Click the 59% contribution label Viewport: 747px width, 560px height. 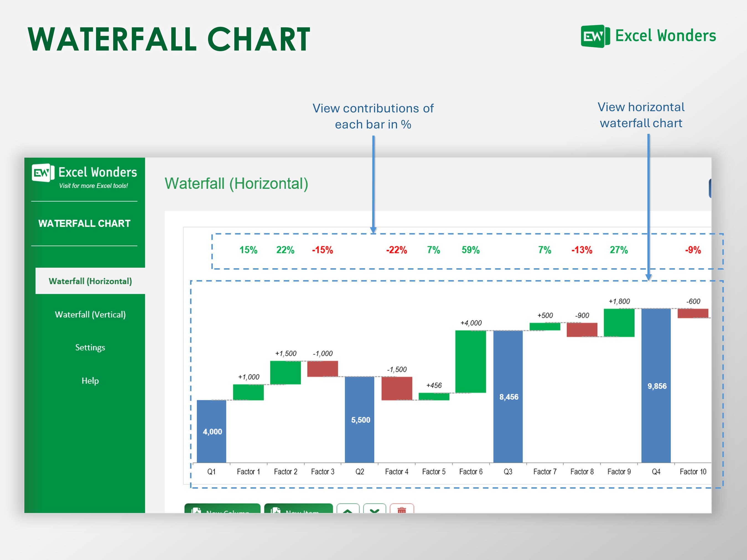tap(470, 250)
